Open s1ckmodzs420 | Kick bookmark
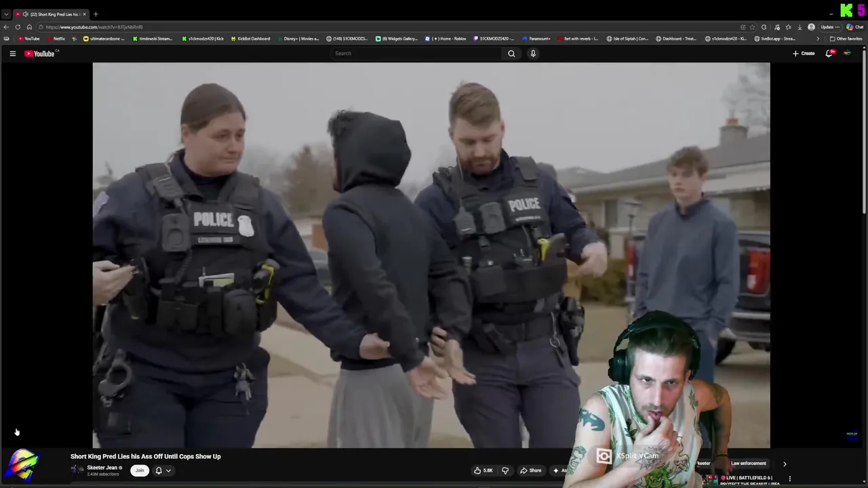 (x=203, y=39)
